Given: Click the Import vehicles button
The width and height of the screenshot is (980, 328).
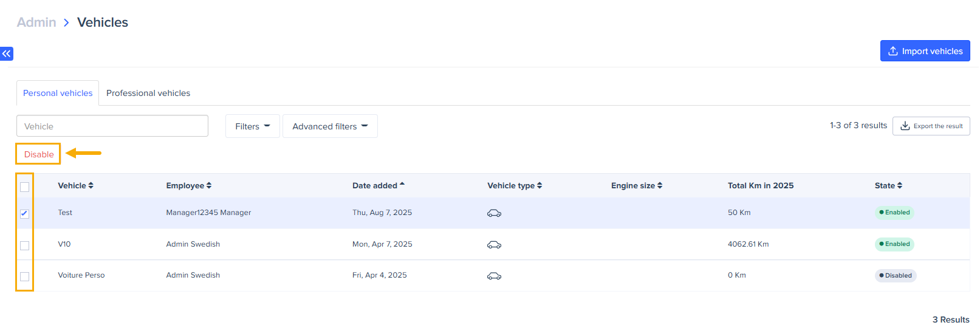Looking at the screenshot, I should [x=925, y=51].
